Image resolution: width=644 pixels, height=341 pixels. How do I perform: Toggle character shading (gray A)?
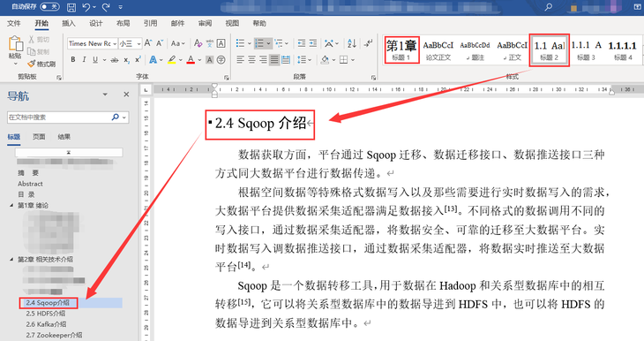coord(209,60)
